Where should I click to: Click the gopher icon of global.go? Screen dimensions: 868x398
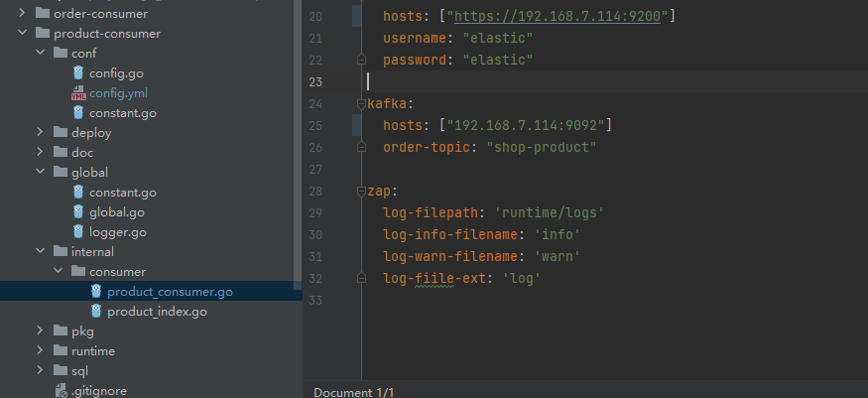(x=78, y=212)
